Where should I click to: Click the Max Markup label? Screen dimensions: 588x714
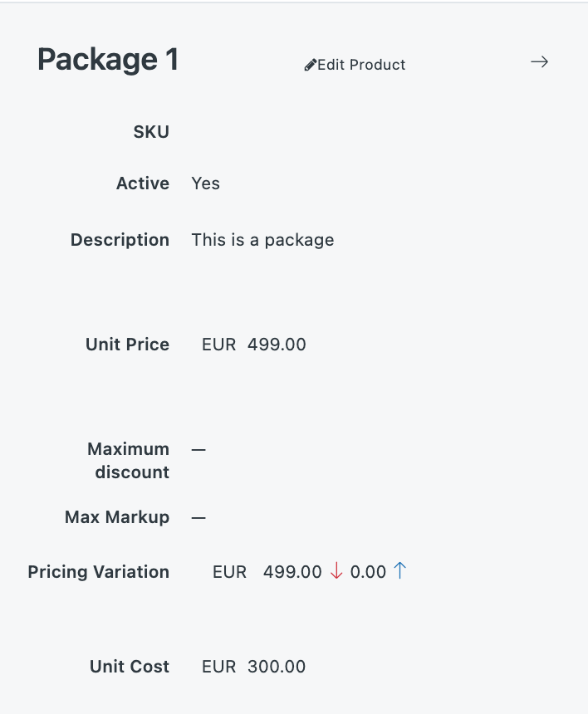117,517
